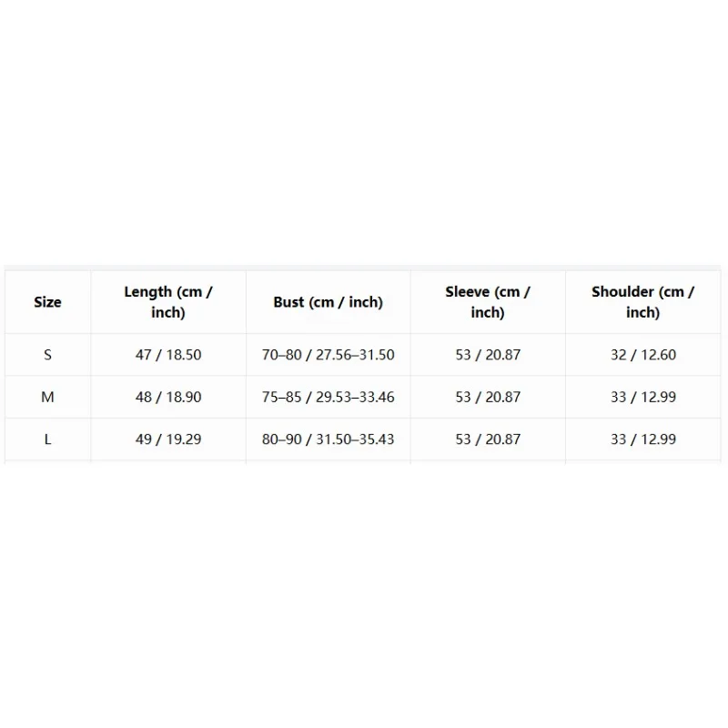Select the size M cell
The width and height of the screenshot is (728, 728).
click(48, 397)
